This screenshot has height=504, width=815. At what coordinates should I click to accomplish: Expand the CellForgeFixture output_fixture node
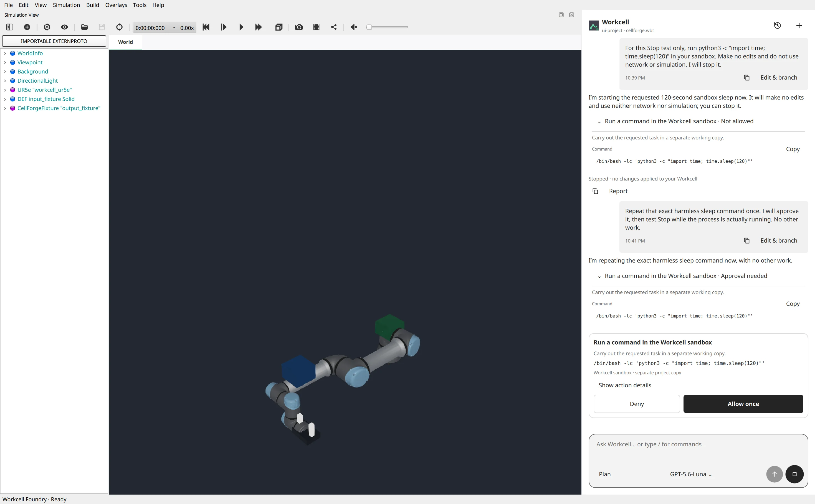coord(5,108)
